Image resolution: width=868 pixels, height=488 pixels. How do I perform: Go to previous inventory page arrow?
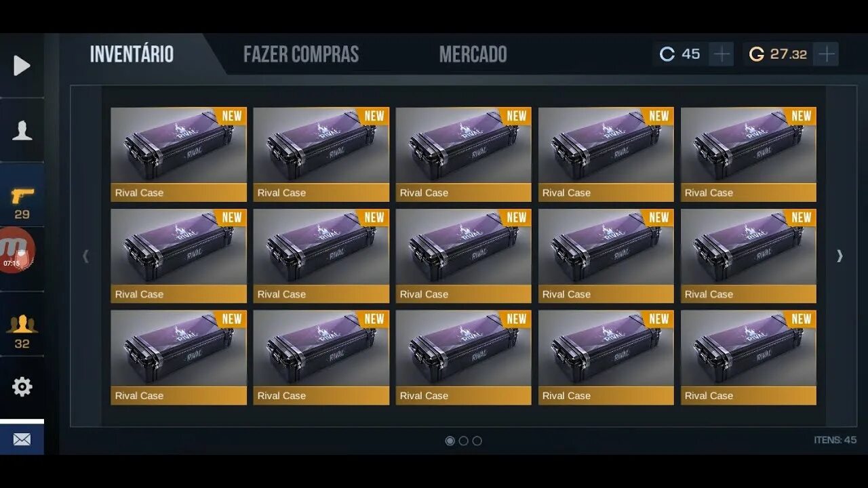85,256
